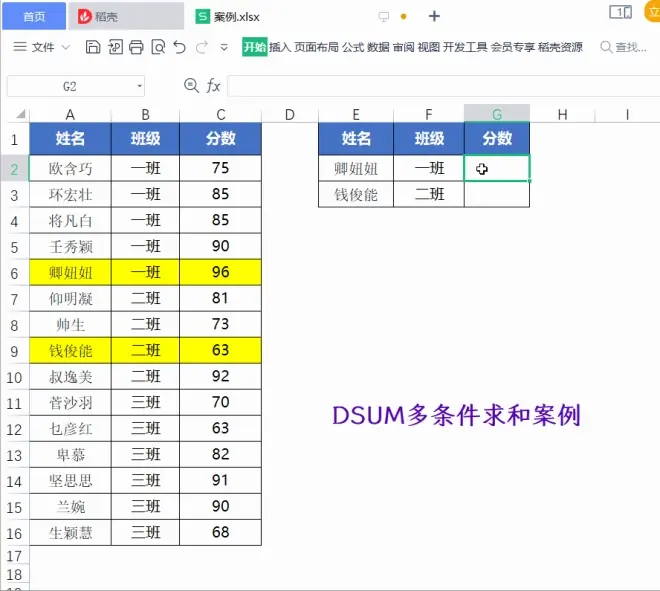Image resolution: width=660 pixels, height=591 pixels.
Task: Click the formula bar input field
Action: (440, 87)
